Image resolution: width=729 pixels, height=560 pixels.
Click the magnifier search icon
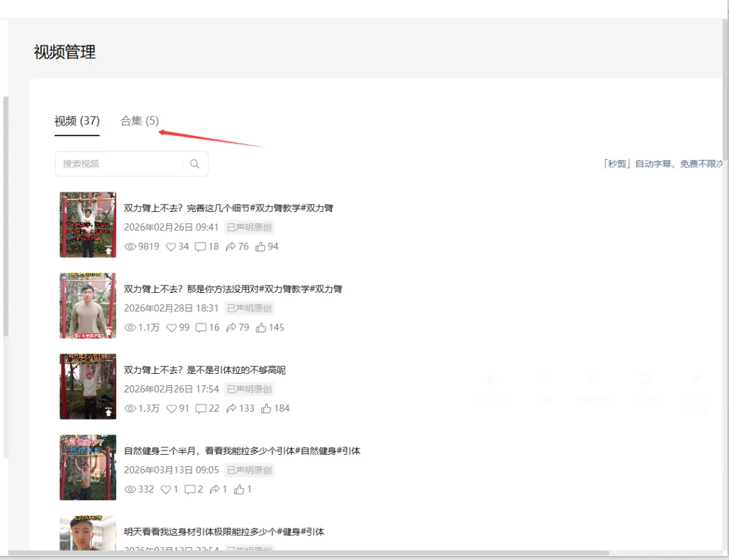coord(195,163)
